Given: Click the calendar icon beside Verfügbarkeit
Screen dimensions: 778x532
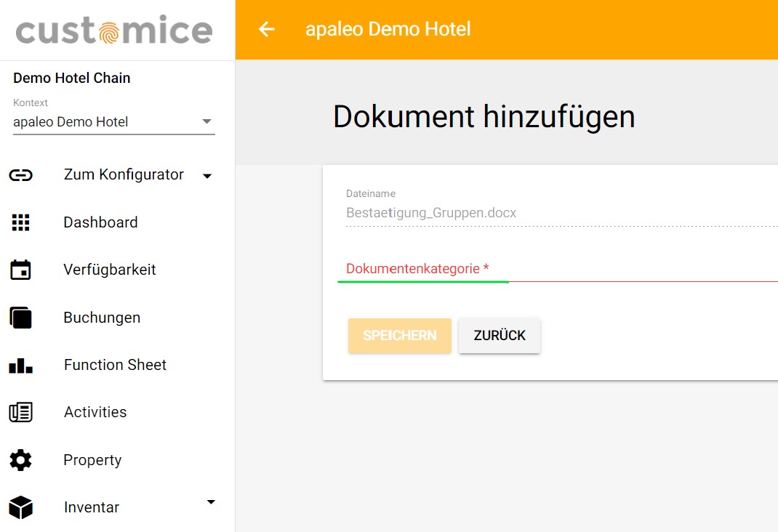Looking at the screenshot, I should pyautogui.click(x=21, y=270).
